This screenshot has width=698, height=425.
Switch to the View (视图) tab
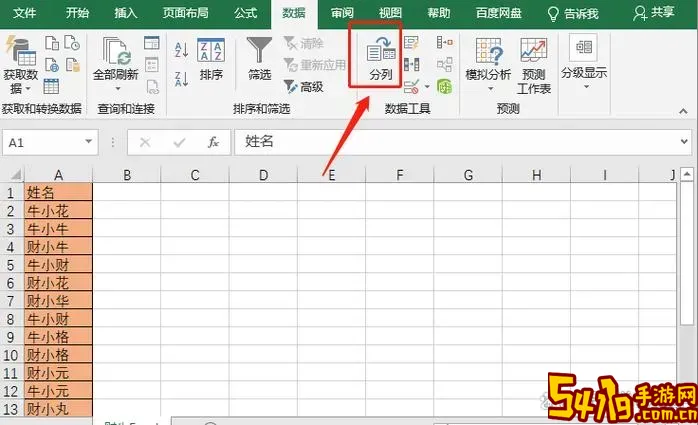[390, 13]
